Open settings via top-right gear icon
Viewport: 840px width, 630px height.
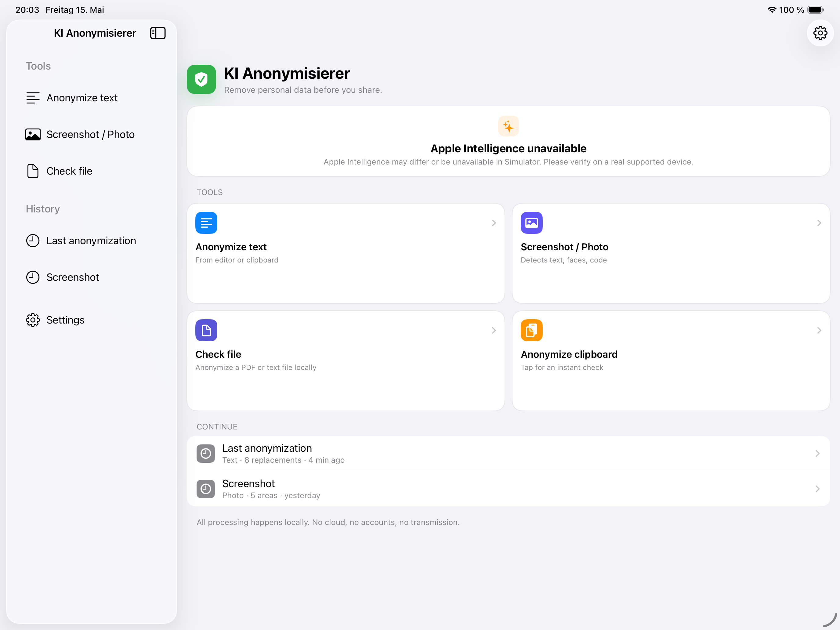820,33
